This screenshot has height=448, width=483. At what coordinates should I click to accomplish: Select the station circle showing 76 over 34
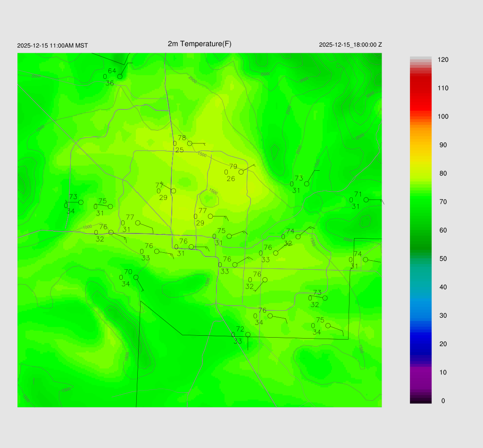(270, 316)
